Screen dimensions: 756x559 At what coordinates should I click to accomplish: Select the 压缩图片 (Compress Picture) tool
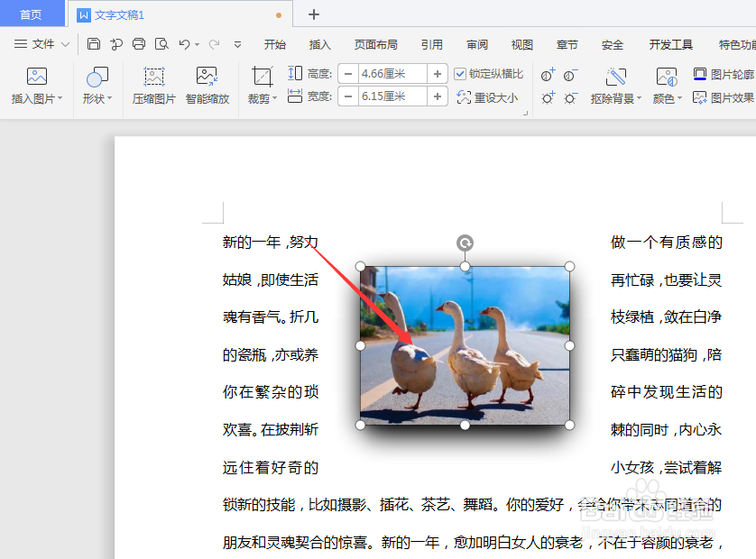click(153, 86)
